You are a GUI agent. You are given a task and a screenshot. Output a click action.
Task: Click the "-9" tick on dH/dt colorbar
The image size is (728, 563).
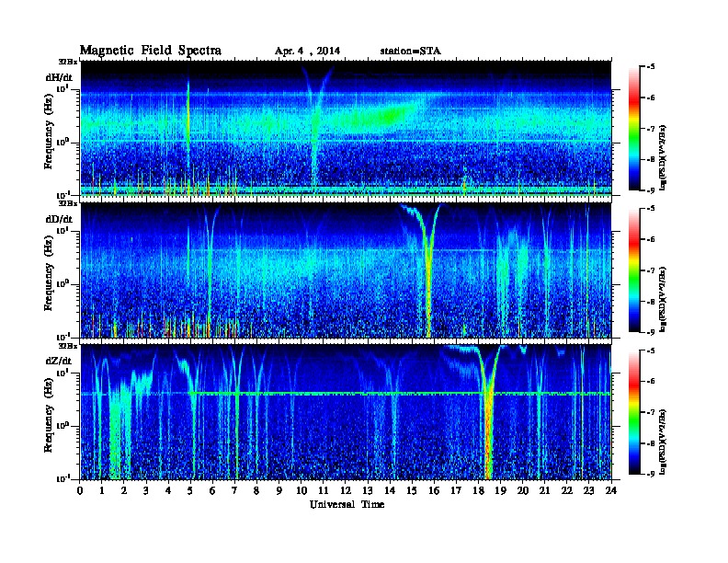point(651,190)
